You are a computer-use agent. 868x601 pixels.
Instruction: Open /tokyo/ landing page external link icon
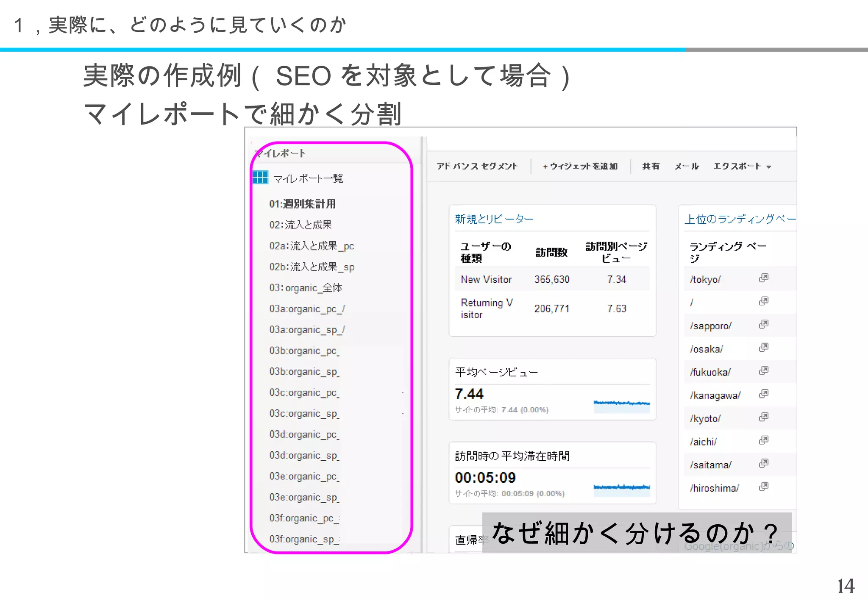[x=763, y=278]
